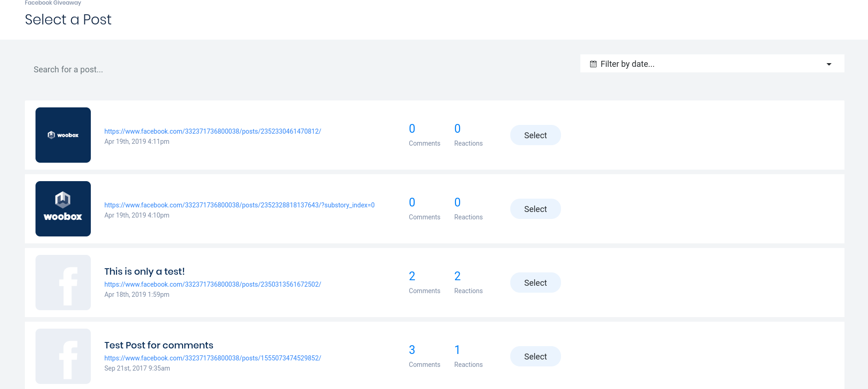Click Facebook icon for 'This is only a test!'
Viewport: 868px width, 389px height.
pos(63,283)
